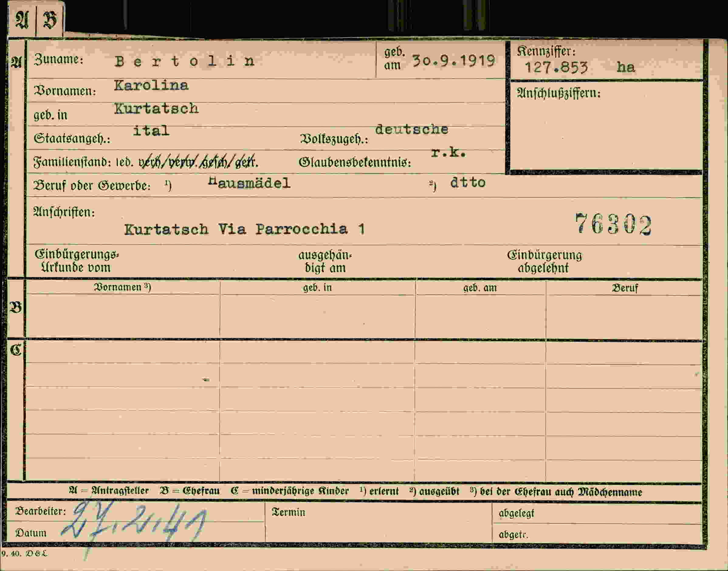This screenshot has height=571, width=728.
Task: Click the 'Beruf oder Gewerbe:' label
Action: pos(92,186)
